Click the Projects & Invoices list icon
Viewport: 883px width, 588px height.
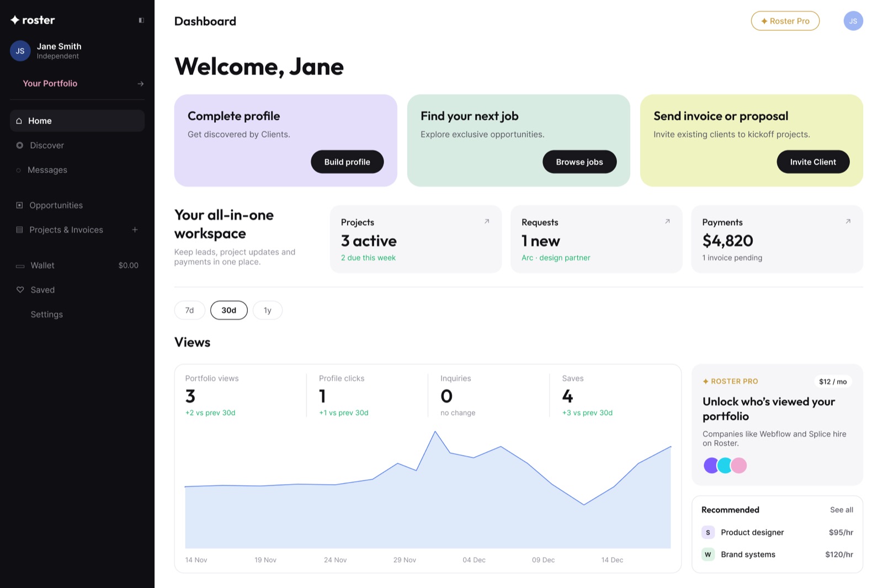coord(19,229)
